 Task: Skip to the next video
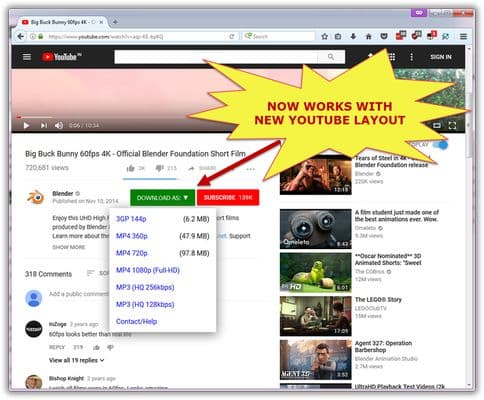(44, 126)
